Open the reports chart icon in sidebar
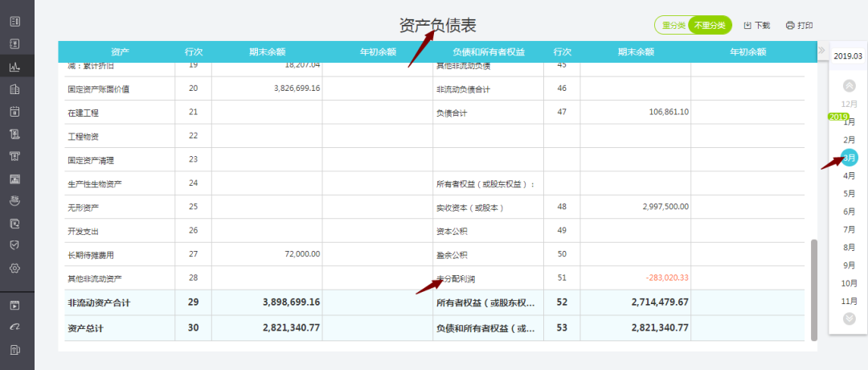868x370 pixels. point(14,67)
